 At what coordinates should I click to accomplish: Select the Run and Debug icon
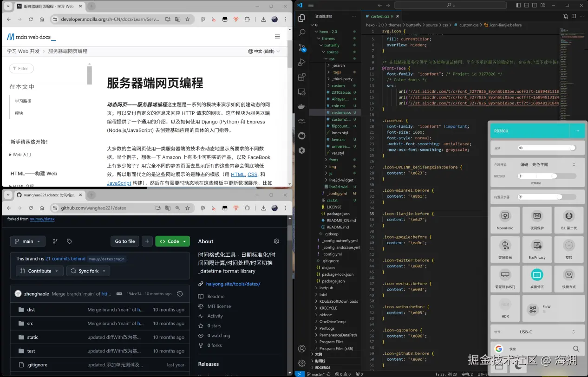pyautogui.click(x=301, y=62)
